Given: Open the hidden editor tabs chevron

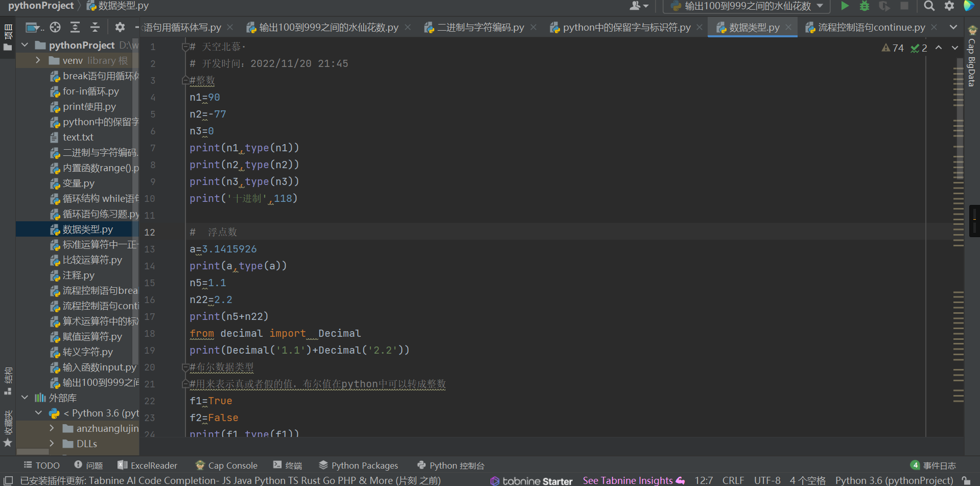Looking at the screenshot, I should click(x=954, y=27).
